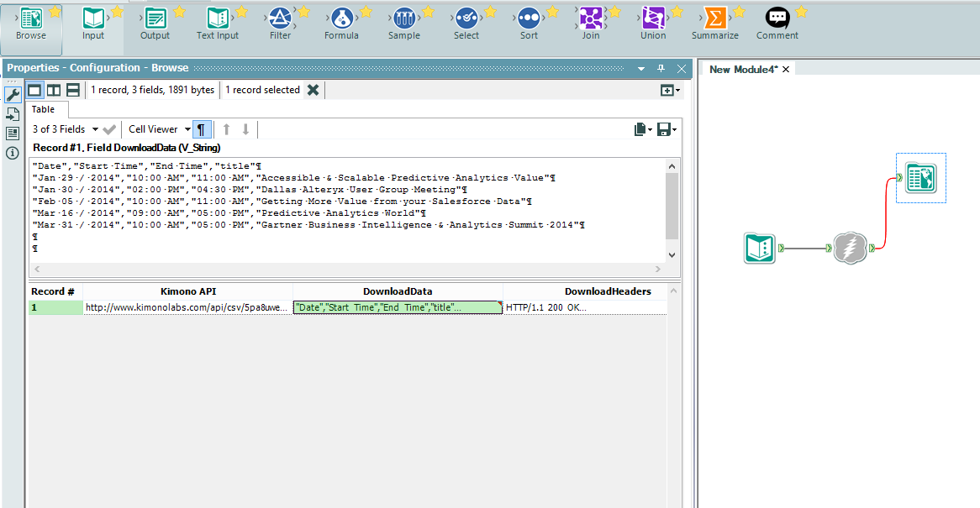The image size is (980, 508).
Task: Switch to single-pane table layout view
Action: point(34,90)
